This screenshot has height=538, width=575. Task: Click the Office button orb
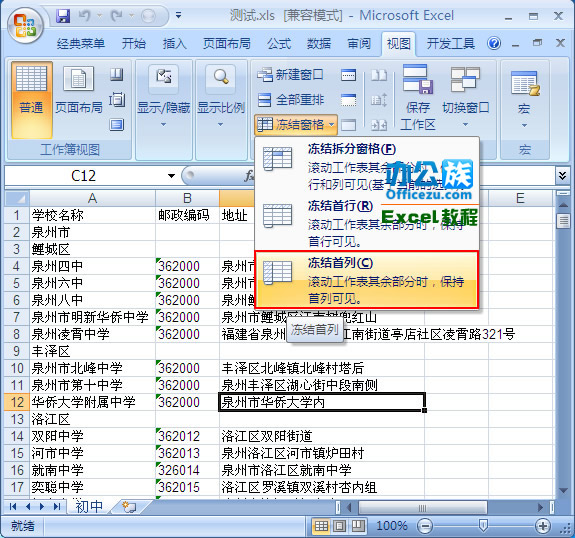(25, 25)
